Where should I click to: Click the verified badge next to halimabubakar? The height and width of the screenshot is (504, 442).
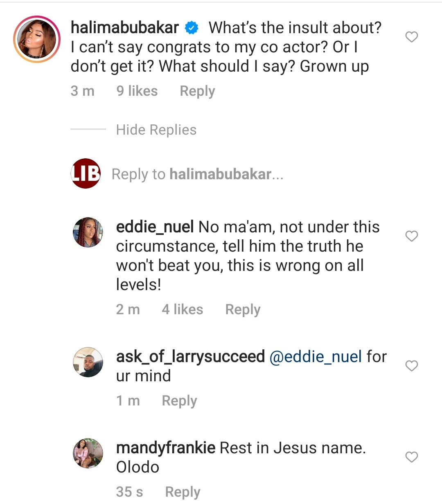(191, 28)
